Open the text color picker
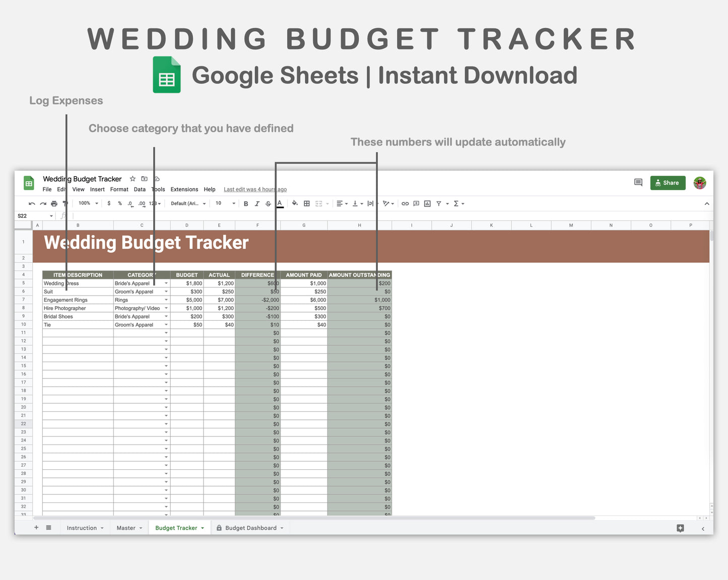The width and height of the screenshot is (728, 580). [280, 203]
